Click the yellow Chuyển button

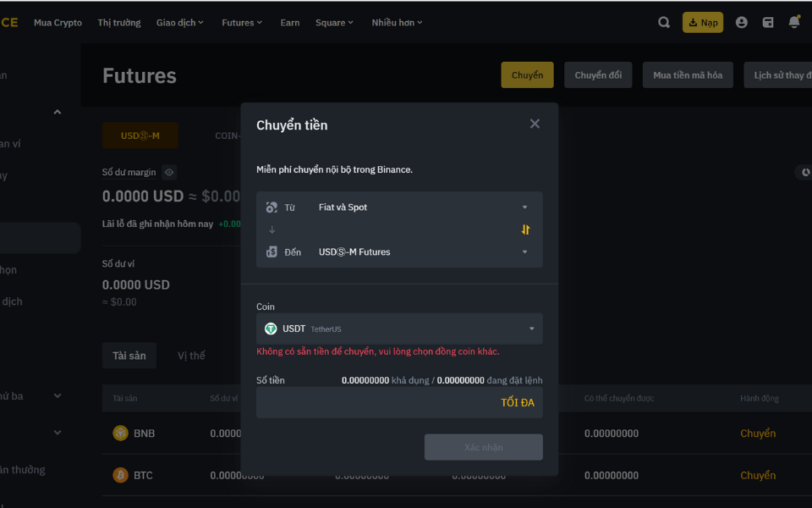[527, 75]
